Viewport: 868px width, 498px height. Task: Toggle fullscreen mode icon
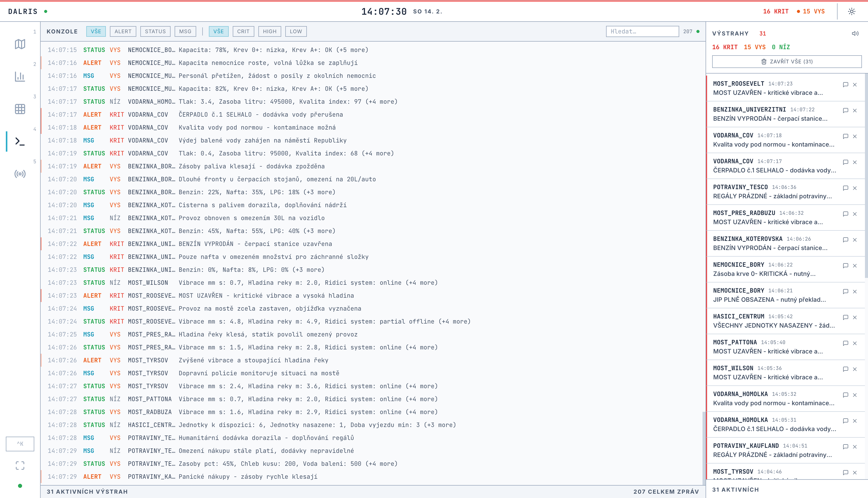[20, 466]
